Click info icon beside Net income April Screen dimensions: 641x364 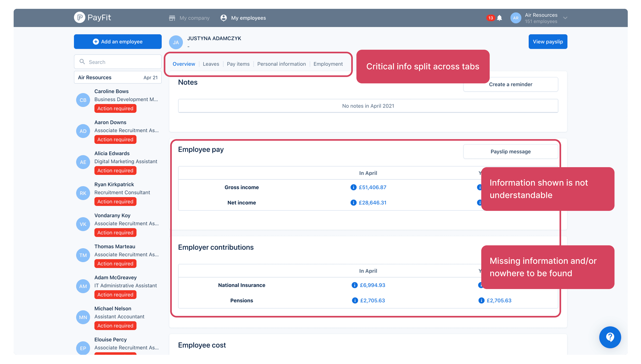(x=353, y=202)
